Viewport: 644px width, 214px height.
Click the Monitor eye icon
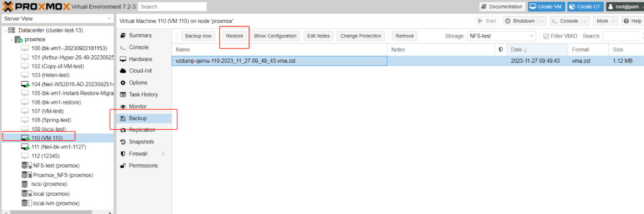coord(123,106)
